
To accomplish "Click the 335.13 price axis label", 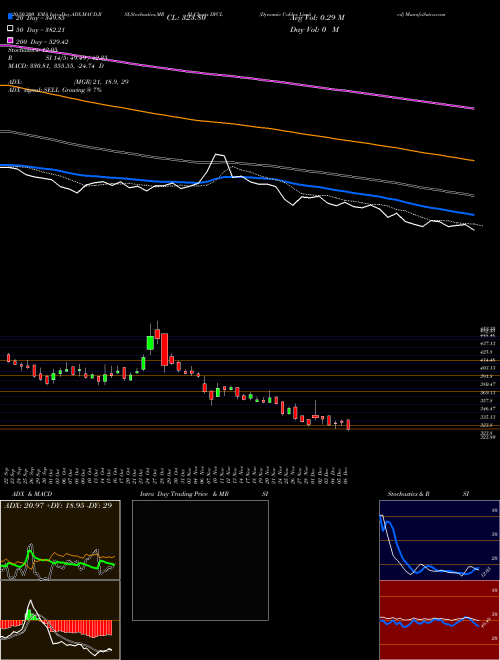I will pyautogui.click(x=489, y=417).
